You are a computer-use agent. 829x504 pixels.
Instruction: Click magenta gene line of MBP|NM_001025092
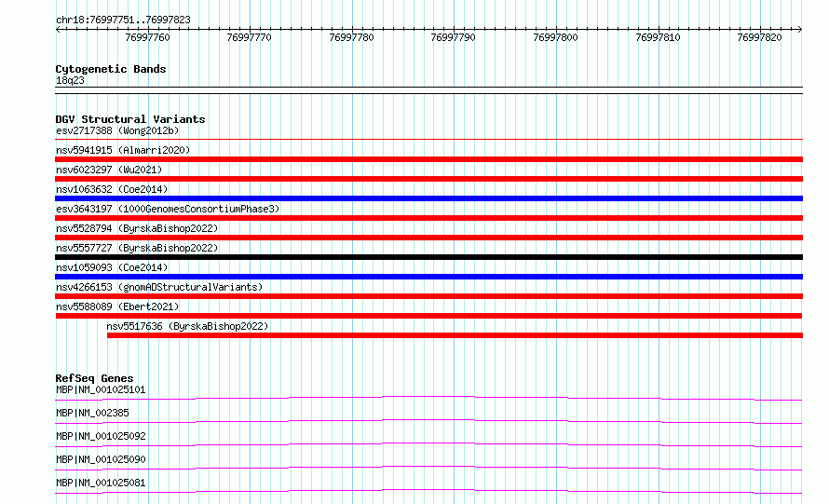428,444
